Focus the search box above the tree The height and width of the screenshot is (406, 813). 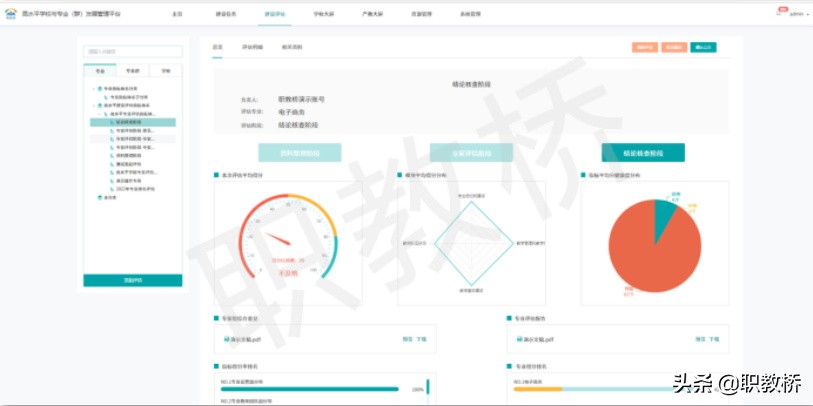click(x=133, y=51)
